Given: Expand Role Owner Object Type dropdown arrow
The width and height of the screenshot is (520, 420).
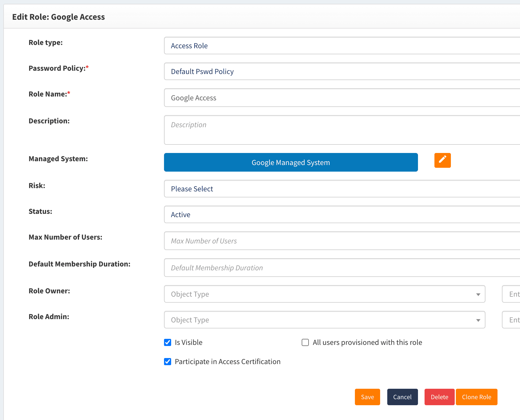Looking at the screenshot, I should coord(478,294).
